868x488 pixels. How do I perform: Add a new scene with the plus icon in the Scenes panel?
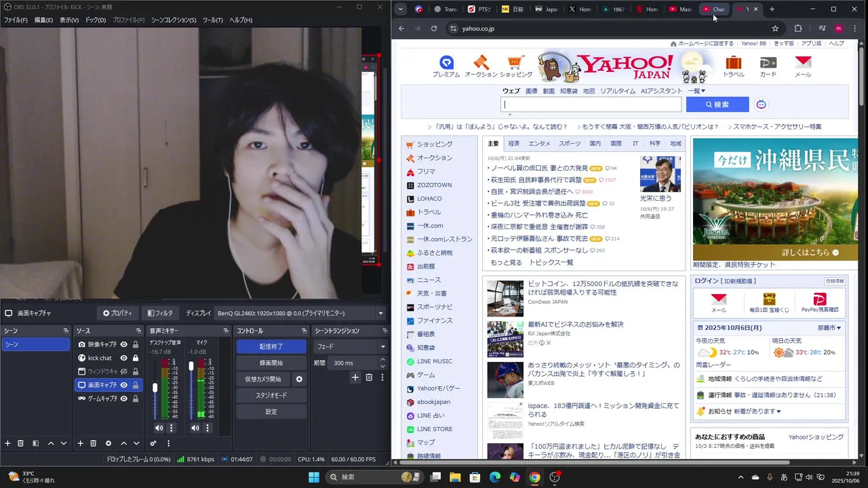tap(8, 443)
